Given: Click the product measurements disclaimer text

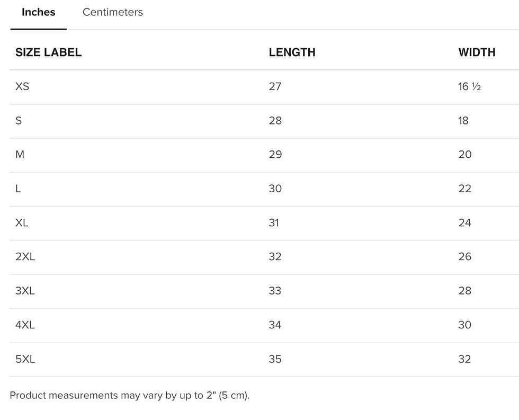Looking at the screenshot, I should 129,396.
